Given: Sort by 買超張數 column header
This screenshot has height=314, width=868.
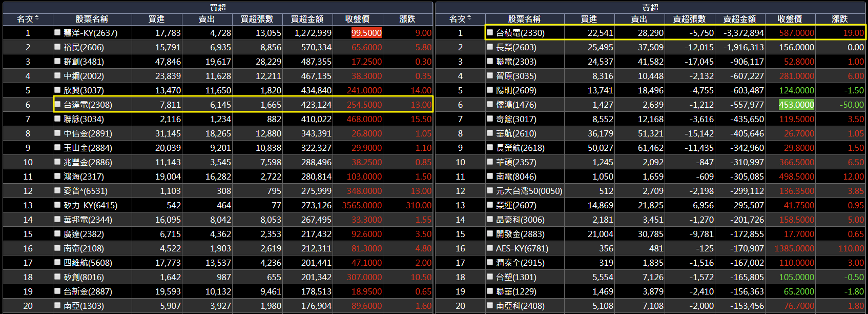Looking at the screenshot, I should click(257, 19).
